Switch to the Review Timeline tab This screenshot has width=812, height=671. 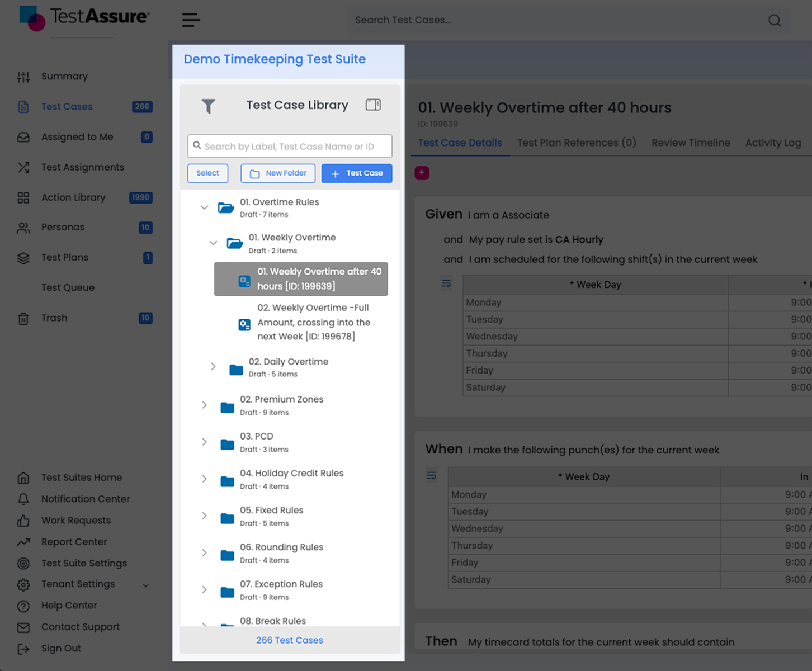690,143
